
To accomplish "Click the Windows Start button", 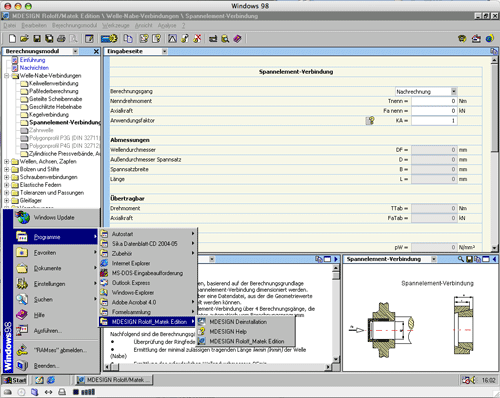I will [15, 380].
